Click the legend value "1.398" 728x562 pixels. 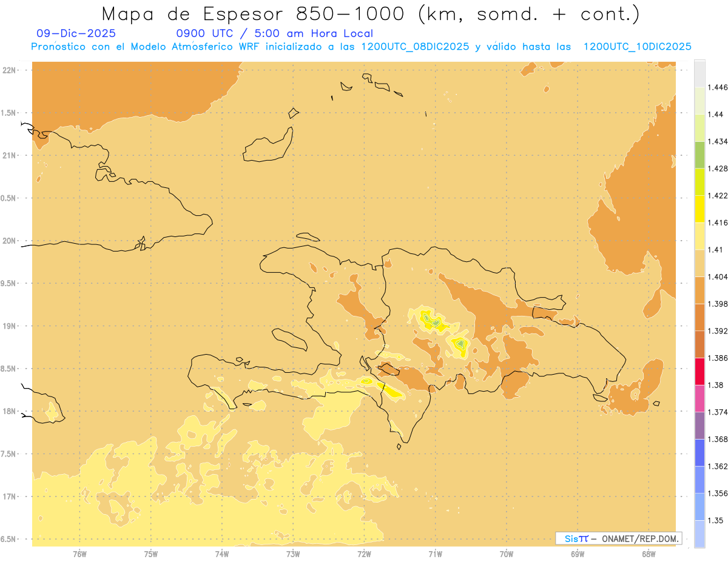pos(717,304)
